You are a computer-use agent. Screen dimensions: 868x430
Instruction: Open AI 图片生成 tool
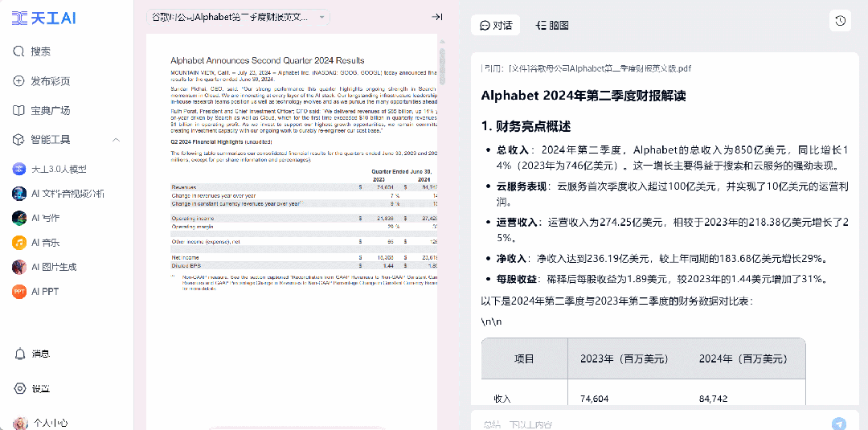(53, 267)
